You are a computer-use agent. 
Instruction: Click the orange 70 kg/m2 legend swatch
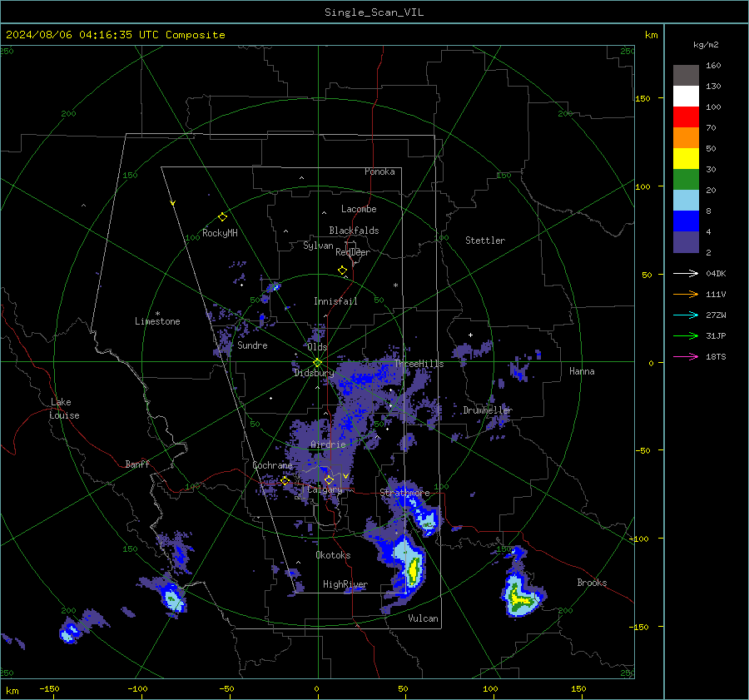coord(686,137)
